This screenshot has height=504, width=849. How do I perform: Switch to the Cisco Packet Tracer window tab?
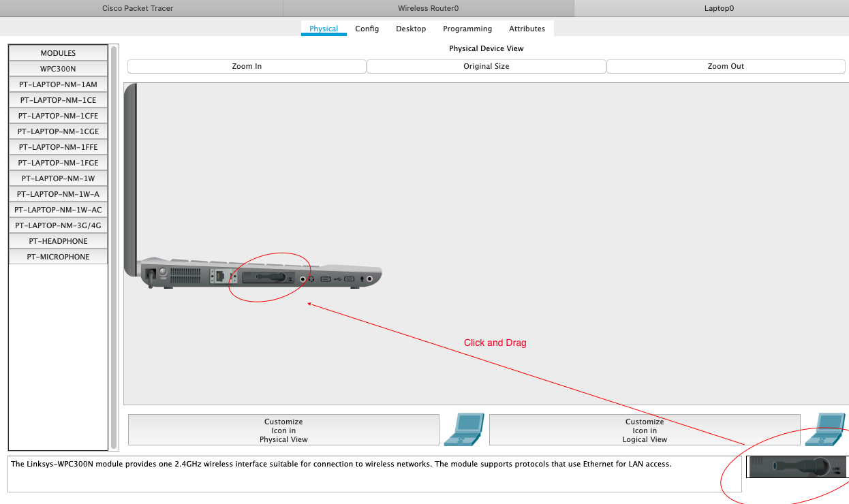[138, 8]
